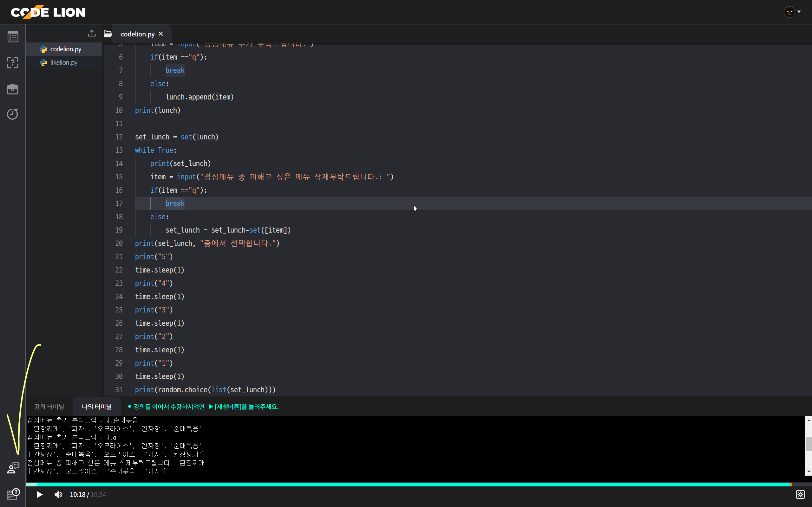812x507 pixels.
Task: Close the codelion.py editor tab
Action: coord(161,34)
